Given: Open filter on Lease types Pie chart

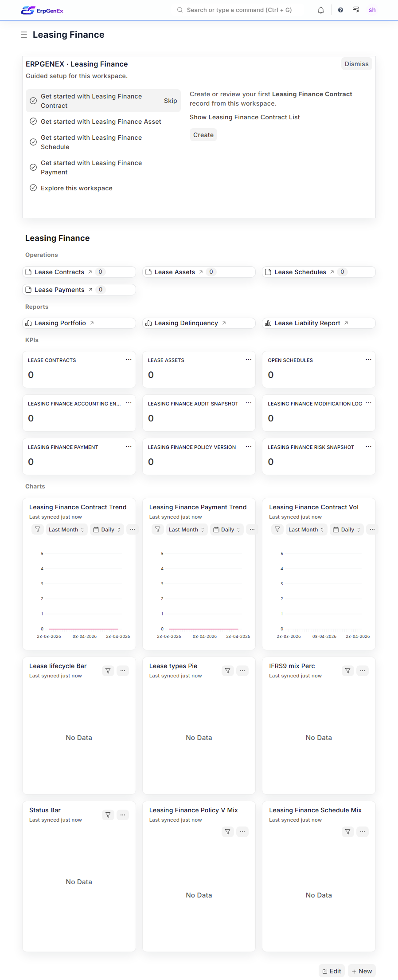Looking at the screenshot, I should pos(228,671).
